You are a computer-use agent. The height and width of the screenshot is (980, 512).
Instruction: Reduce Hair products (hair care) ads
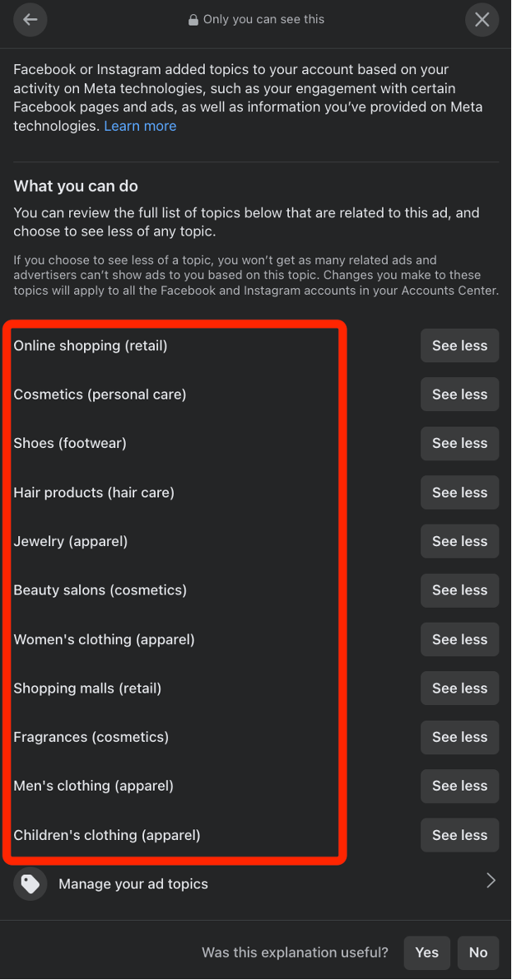tap(459, 492)
